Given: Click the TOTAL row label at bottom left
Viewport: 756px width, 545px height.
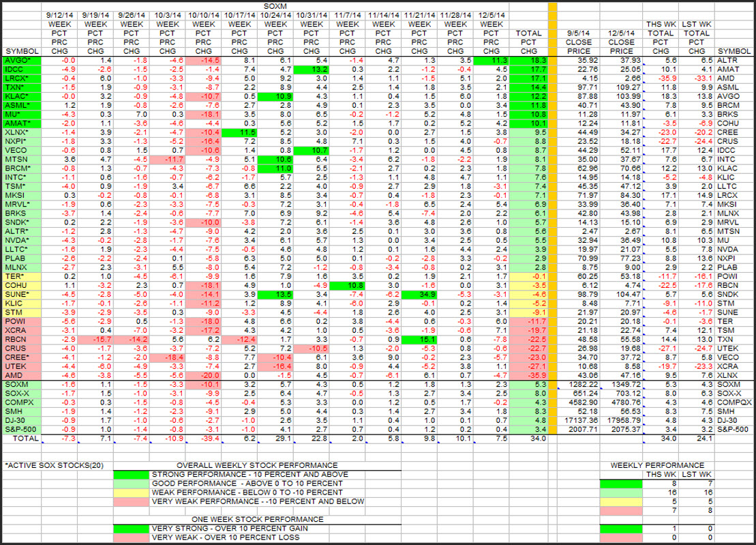Looking at the screenshot, I should 21,437.
